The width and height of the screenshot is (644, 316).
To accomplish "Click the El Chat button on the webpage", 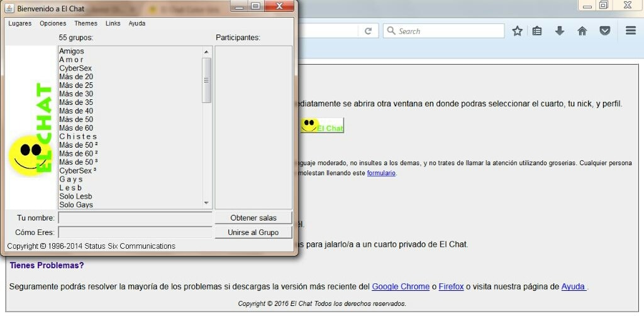I will (323, 125).
